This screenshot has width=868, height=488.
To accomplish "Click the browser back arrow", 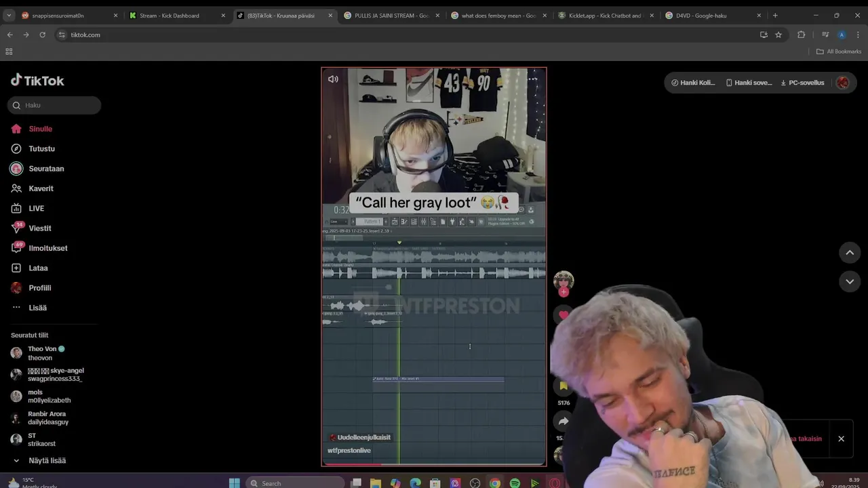I will (9, 35).
